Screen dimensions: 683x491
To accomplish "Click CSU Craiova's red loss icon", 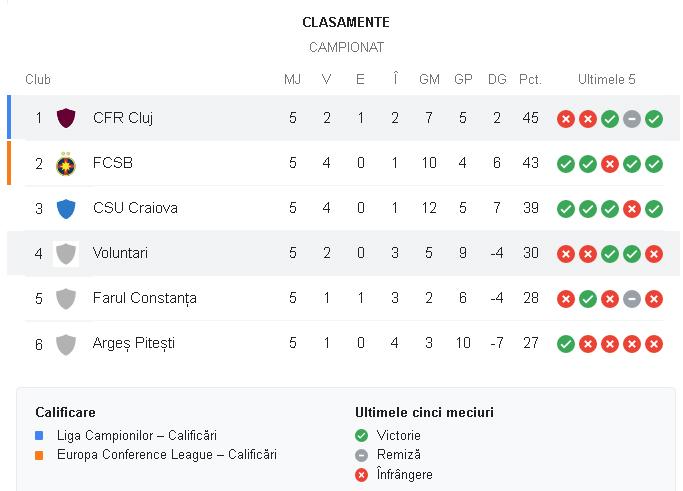I will coord(632,209).
